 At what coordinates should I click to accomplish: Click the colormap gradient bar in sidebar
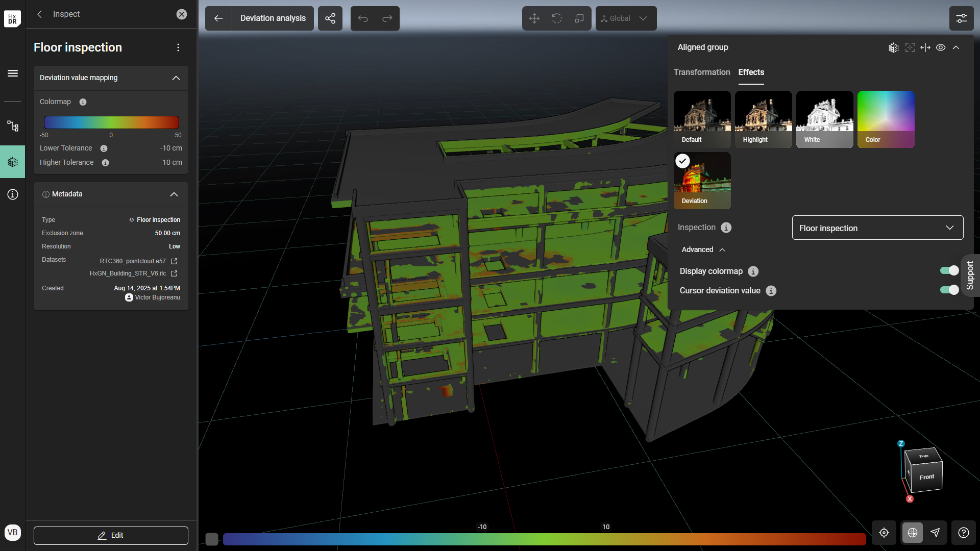(x=111, y=122)
